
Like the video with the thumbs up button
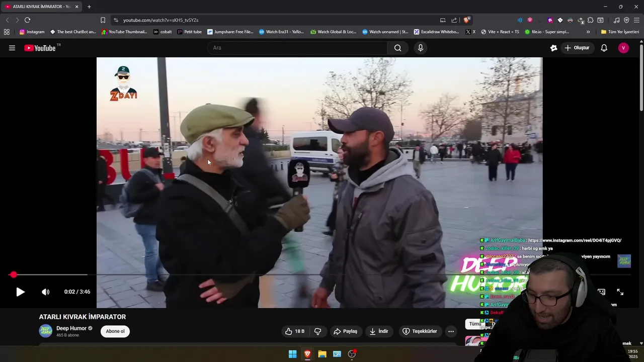coord(295,331)
